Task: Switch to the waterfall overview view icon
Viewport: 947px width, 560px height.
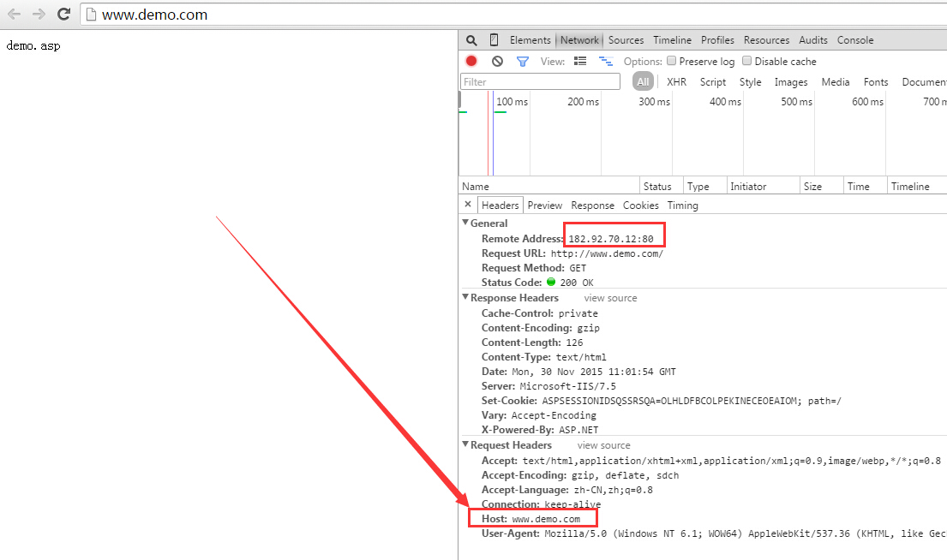Action: point(606,62)
